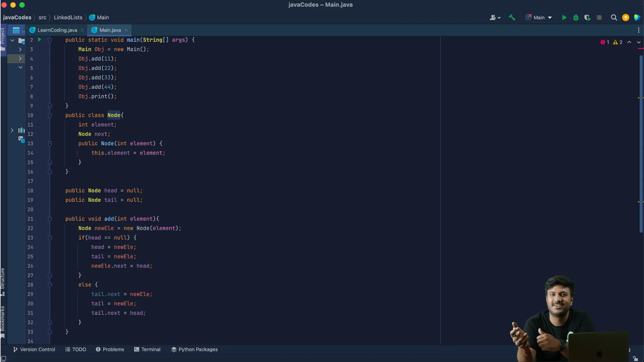
Task: Open the tabs more-options kebab menu
Action: [x=638, y=30]
